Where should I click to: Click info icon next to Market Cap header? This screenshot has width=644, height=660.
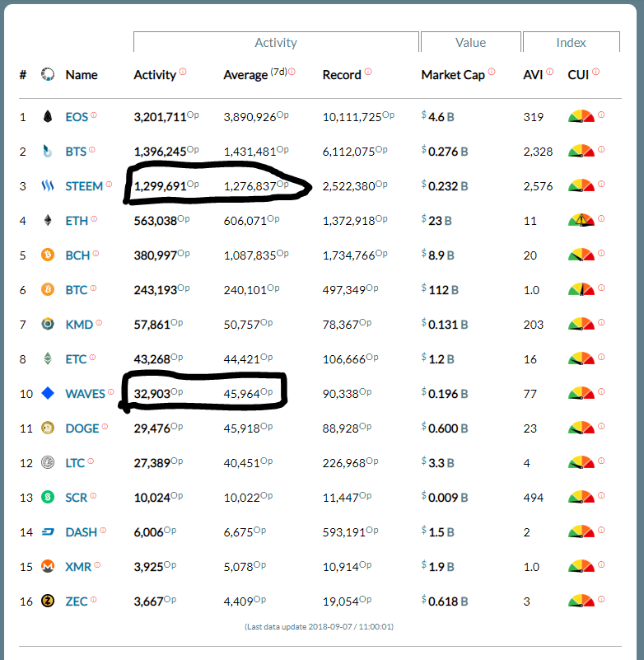[492, 72]
